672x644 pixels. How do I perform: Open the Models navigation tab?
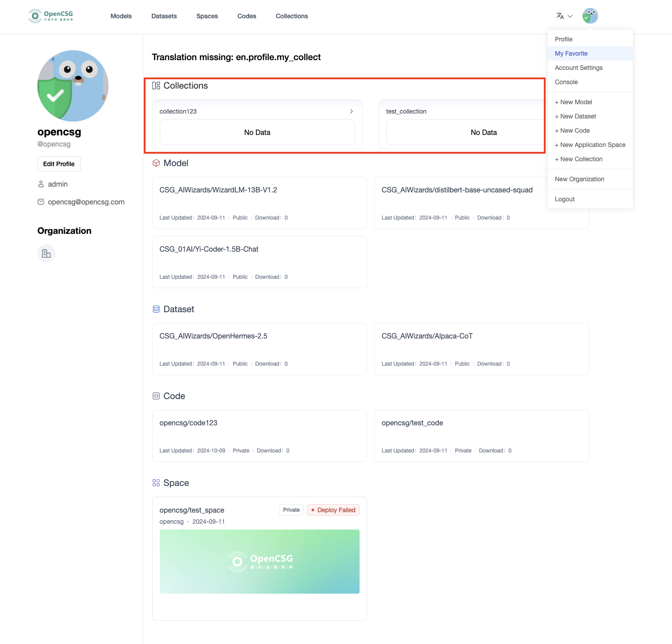click(x=121, y=16)
